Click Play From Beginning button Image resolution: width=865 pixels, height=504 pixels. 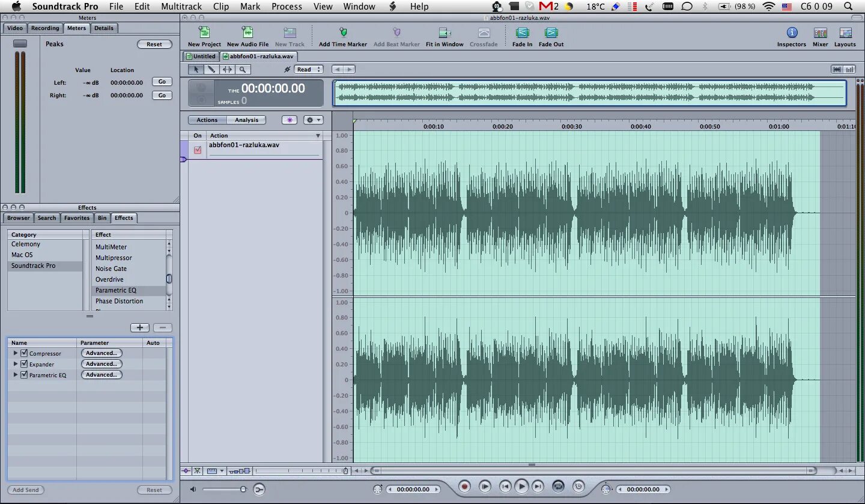click(485, 486)
